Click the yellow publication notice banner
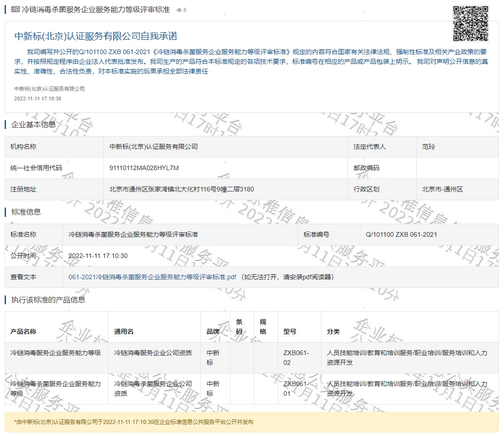Image resolution: width=504 pixels, height=436 pixels. click(252, 422)
